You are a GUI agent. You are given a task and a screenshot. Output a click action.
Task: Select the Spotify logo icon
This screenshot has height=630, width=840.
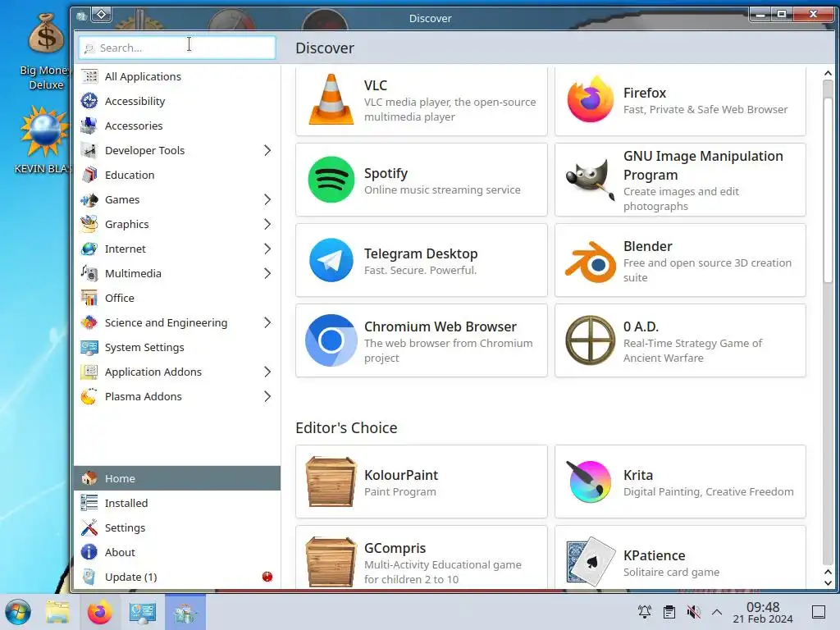point(331,180)
